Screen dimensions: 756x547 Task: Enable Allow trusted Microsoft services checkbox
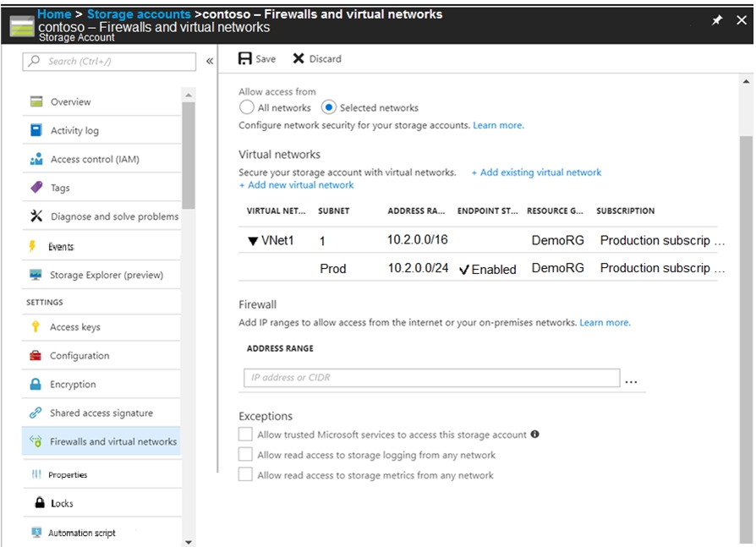click(245, 435)
